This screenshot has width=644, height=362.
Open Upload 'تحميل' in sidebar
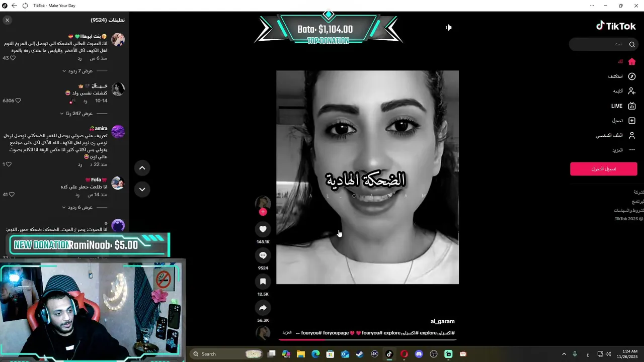[624, 121]
